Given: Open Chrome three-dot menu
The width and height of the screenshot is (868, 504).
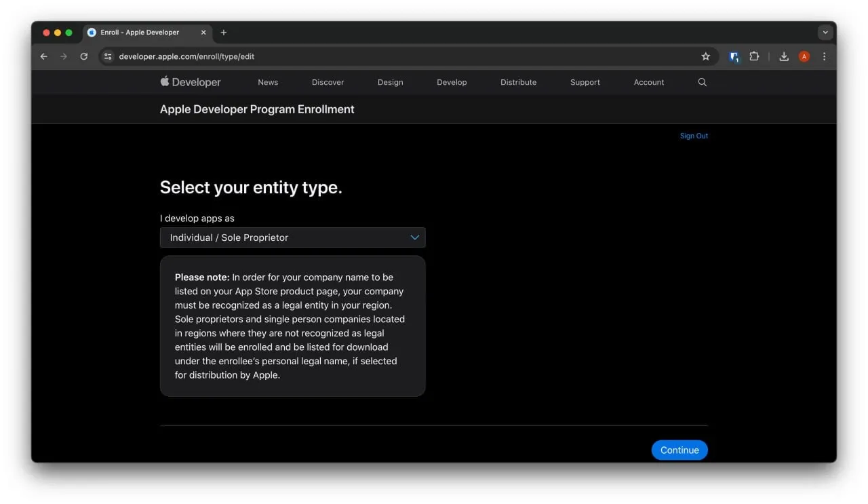Looking at the screenshot, I should tap(825, 56).
